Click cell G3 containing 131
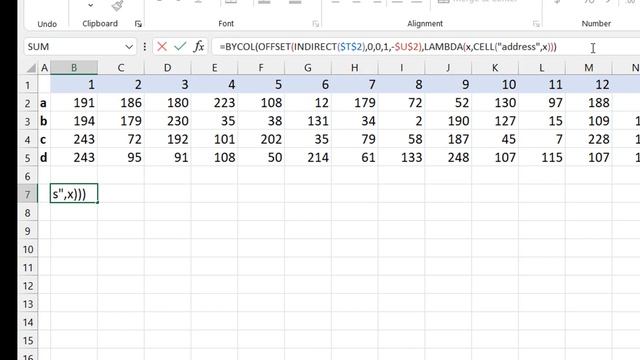Viewport: 640px width, 360px height. [x=308, y=121]
